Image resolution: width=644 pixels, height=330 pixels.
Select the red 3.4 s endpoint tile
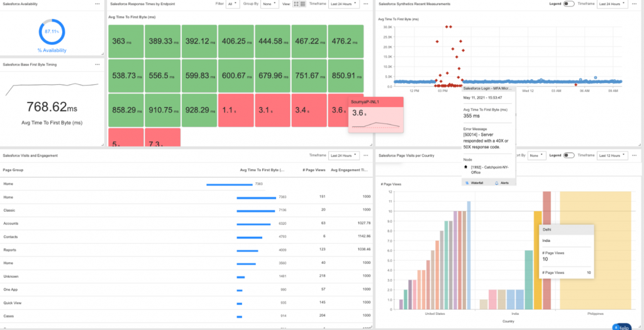pos(309,111)
